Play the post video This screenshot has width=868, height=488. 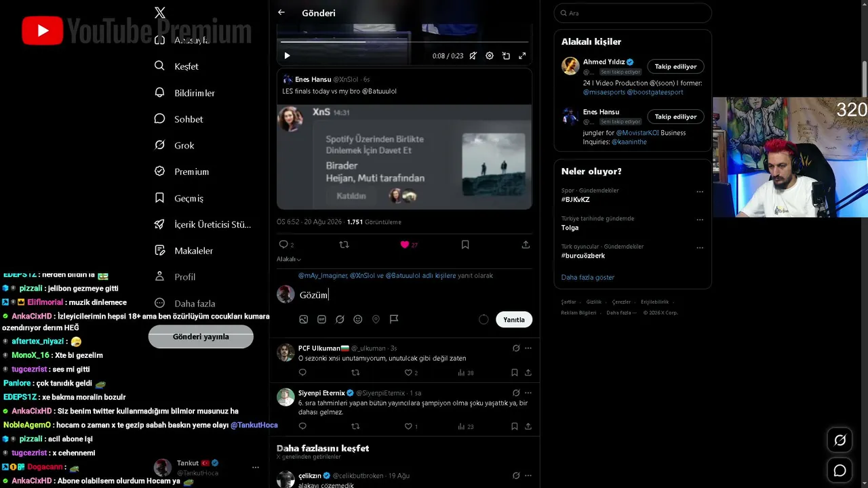(x=287, y=56)
